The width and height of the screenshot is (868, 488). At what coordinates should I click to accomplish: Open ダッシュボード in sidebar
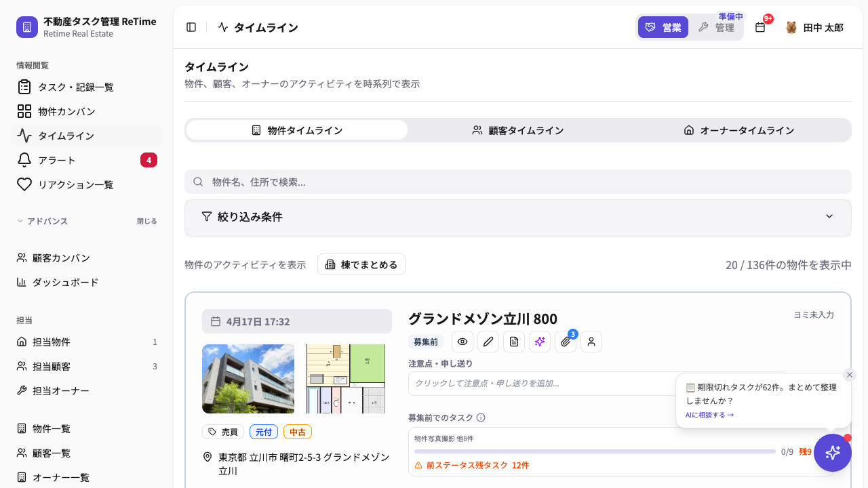(x=87, y=282)
